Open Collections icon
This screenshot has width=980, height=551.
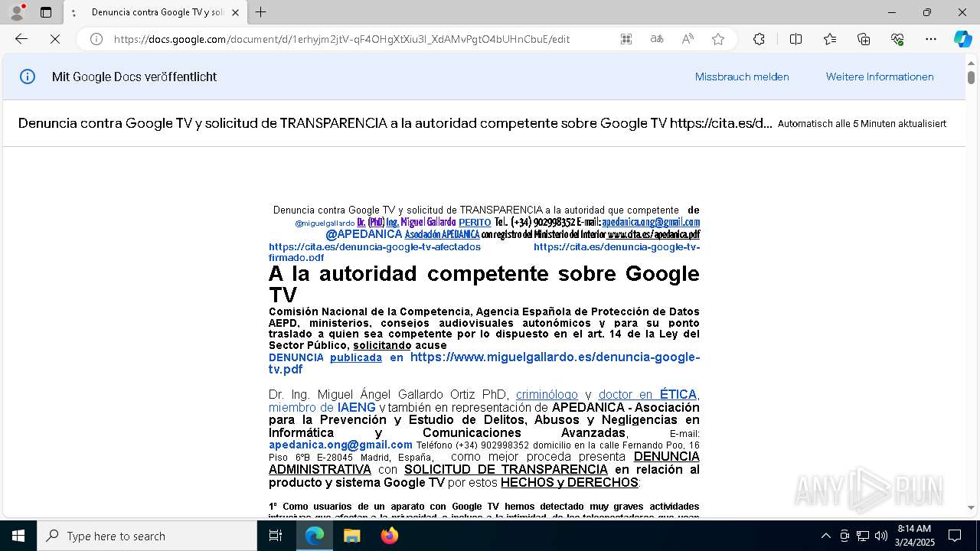pyautogui.click(x=864, y=39)
